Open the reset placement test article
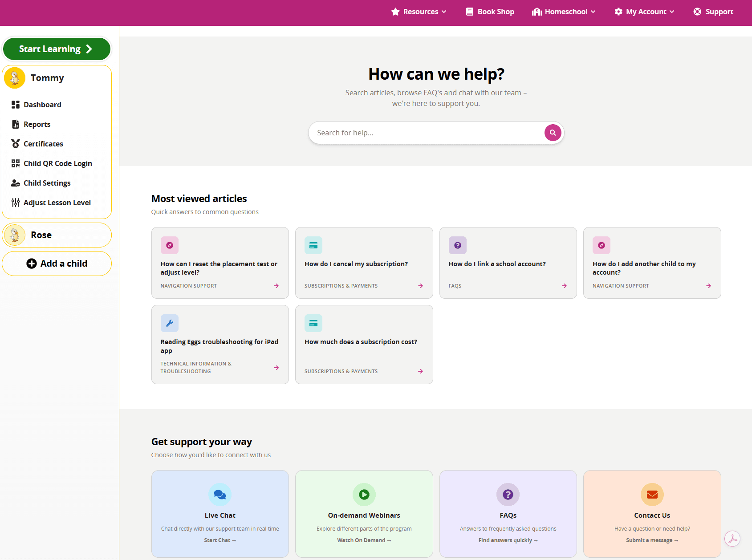 coord(220,263)
